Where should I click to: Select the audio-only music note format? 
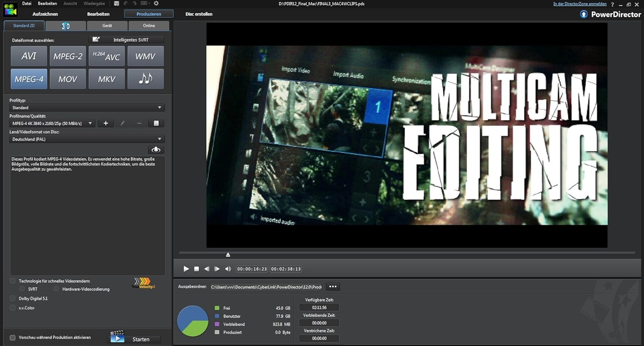click(x=146, y=79)
